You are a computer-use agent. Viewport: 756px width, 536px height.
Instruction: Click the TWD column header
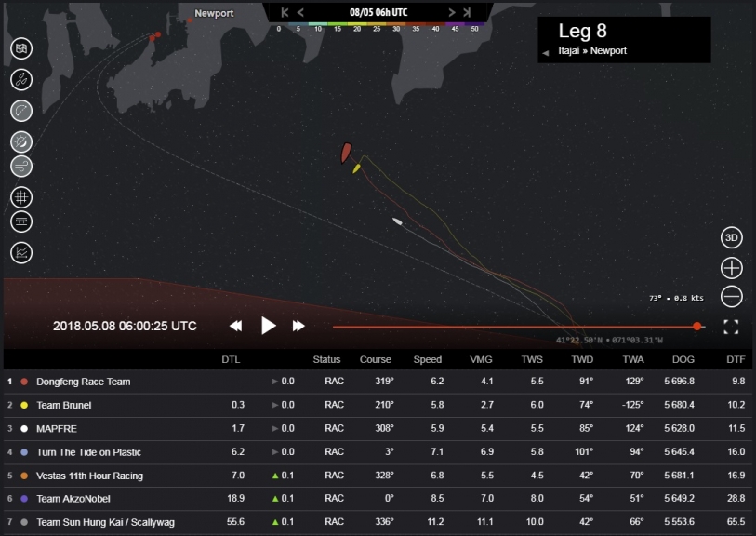[x=582, y=359]
